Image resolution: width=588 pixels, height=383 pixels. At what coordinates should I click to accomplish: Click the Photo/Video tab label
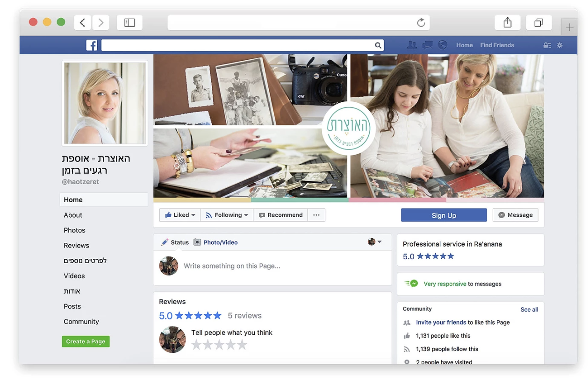coord(221,242)
